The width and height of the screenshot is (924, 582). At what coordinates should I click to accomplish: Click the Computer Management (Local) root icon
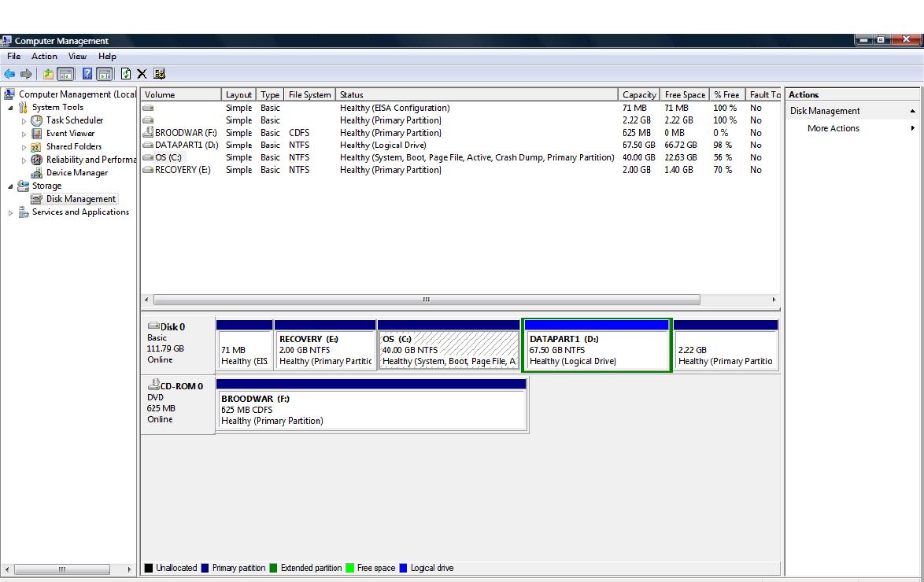pyautogui.click(x=9, y=94)
